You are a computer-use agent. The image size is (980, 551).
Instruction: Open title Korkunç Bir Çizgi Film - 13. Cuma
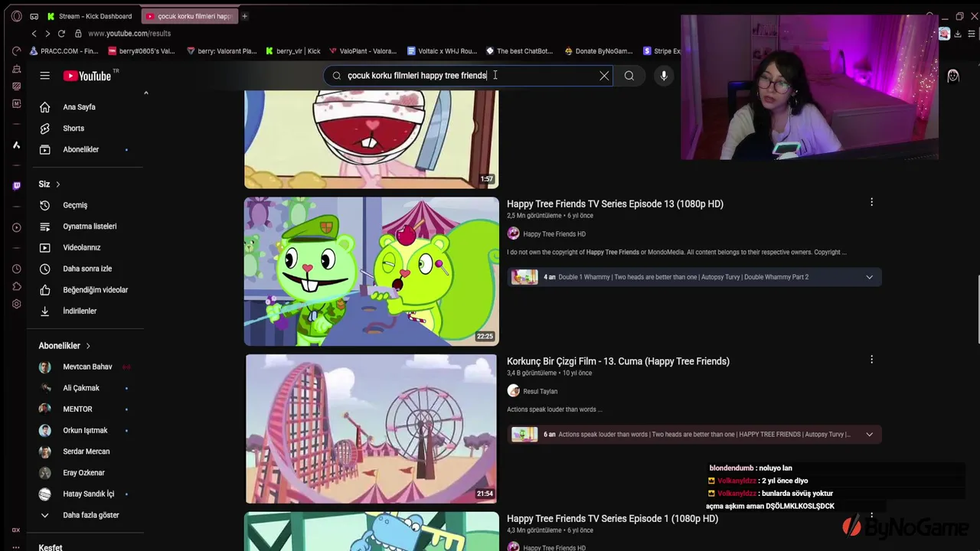point(618,361)
